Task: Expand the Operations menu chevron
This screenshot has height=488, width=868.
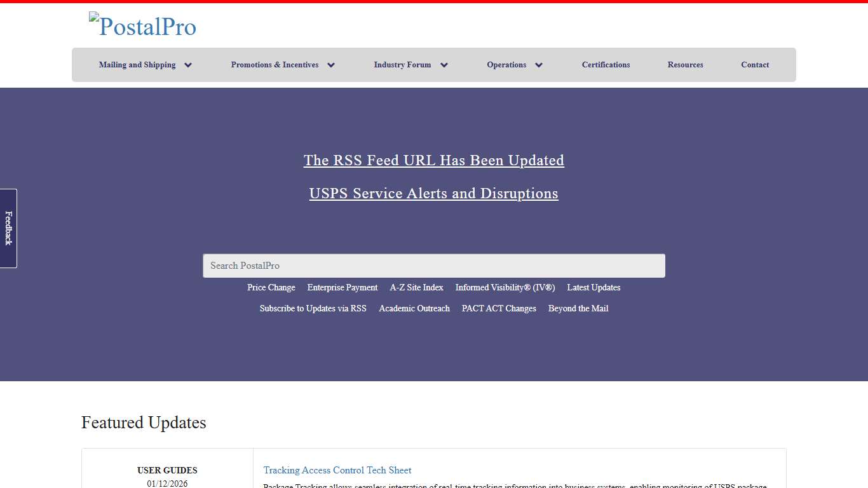Action: [x=539, y=65]
